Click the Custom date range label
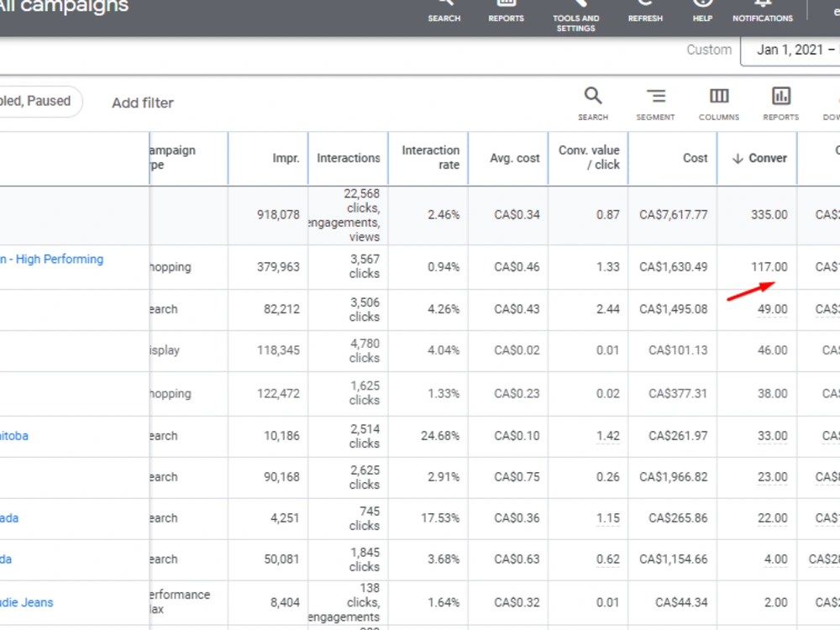Image resolution: width=840 pixels, height=630 pixels. [x=709, y=50]
